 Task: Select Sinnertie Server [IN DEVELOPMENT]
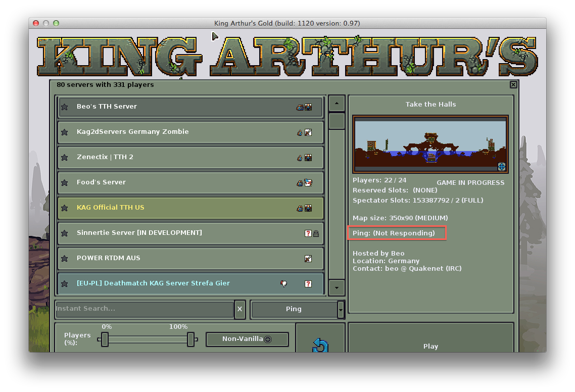(x=190, y=233)
